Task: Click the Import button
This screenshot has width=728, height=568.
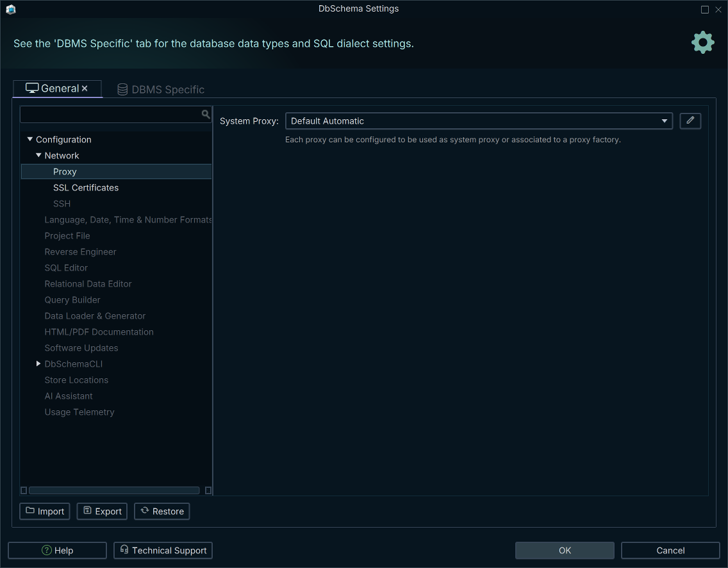Action: 45,512
